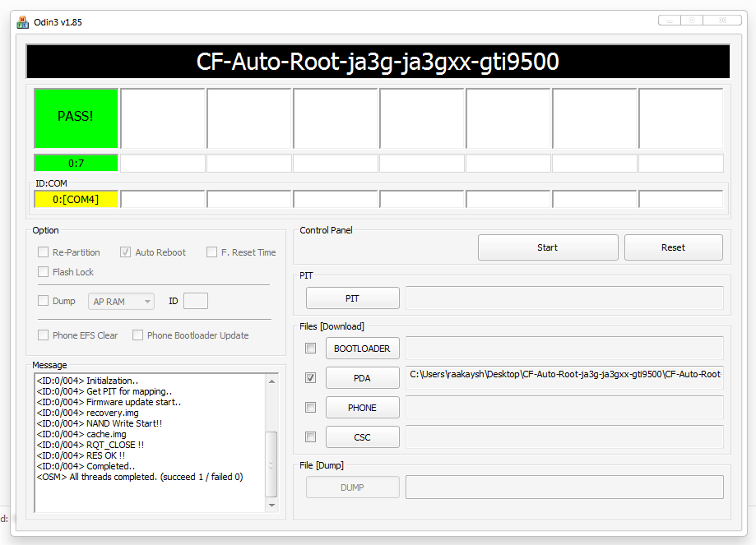The width and height of the screenshot is (756, 545).
Task: Click the Odin3 app icon in title bar
Action: pos(23,22)
